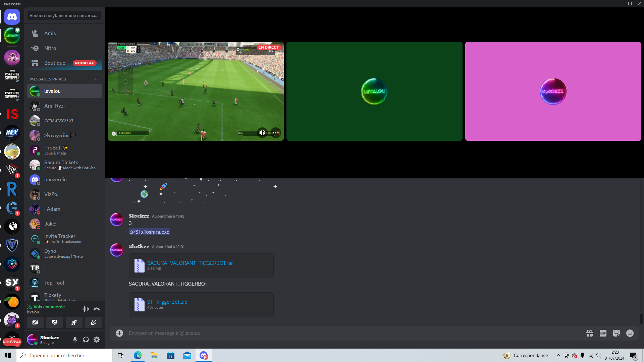Download ST_TriggerBot.zip attachment

[167, 302]
